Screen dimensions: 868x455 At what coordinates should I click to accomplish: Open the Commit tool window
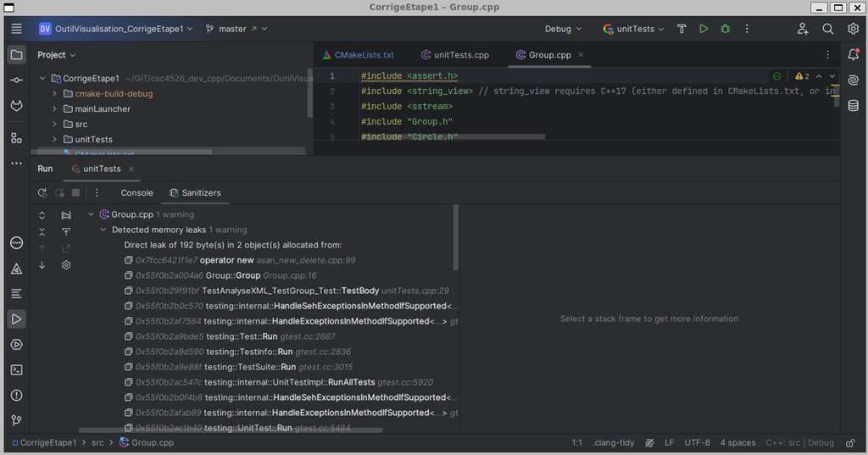17,80
